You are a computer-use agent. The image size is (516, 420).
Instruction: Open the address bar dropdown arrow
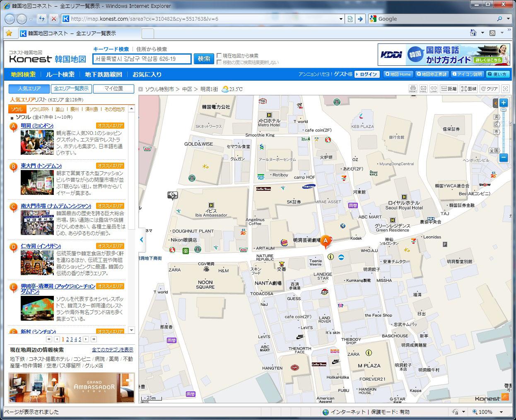click(341, 19)
